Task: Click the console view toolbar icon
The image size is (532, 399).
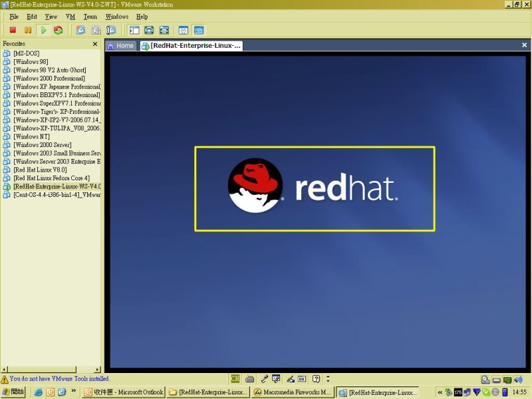Action: (199, 30)
